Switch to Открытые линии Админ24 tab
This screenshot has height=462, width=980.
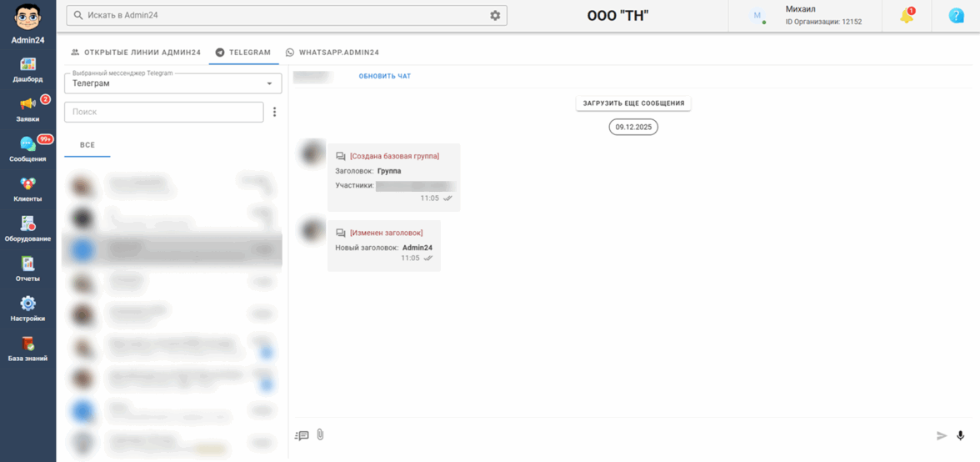[136, 53]
